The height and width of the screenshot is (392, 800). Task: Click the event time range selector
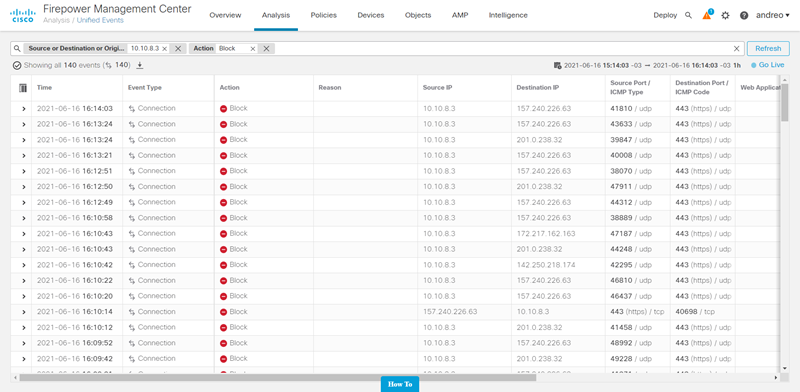tap(647, 65)
